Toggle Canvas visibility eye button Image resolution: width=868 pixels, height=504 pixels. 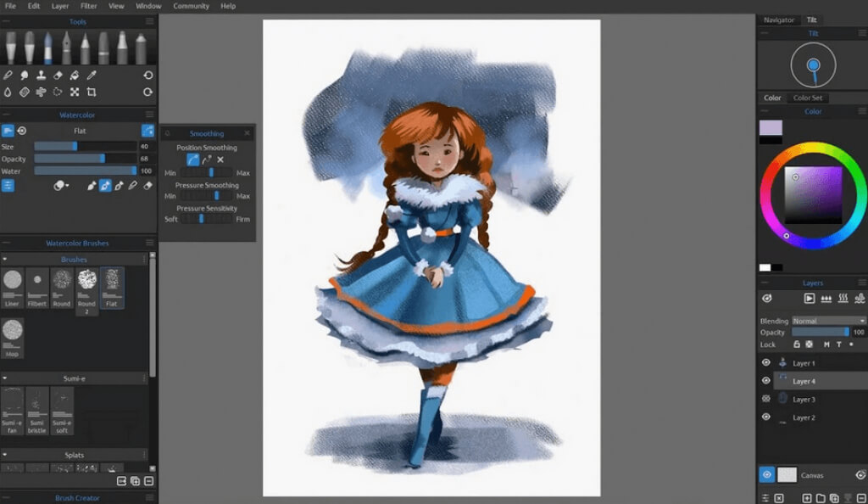(x=766, y=475)
